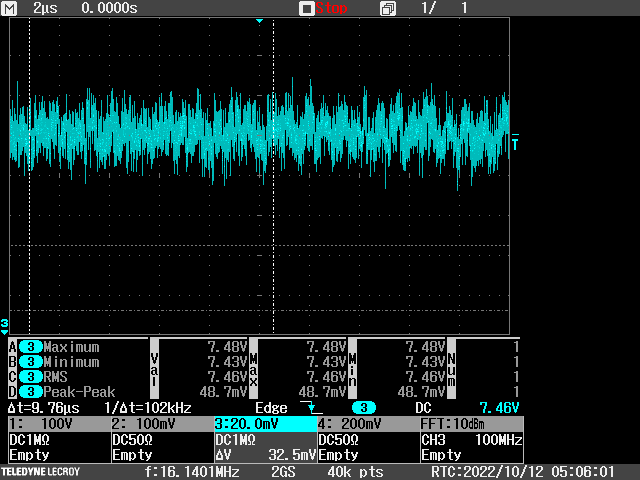Select measurement row C RMS
The image size is (640, 480).
tap(56, 377)
